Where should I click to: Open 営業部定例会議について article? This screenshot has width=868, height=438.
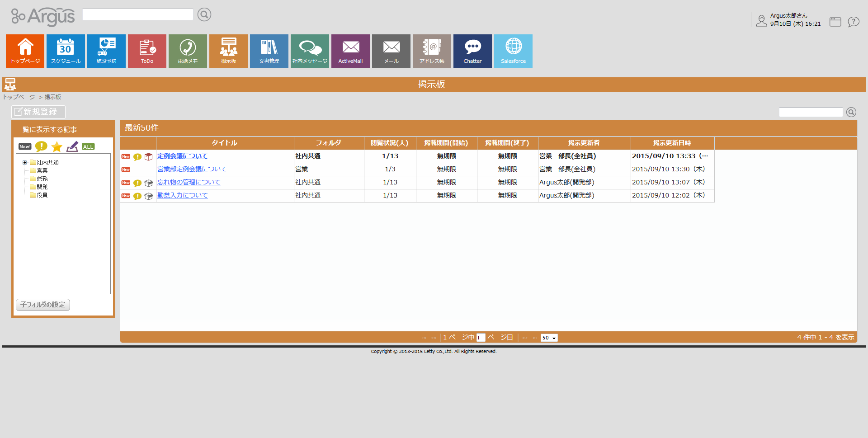point(192,169)
